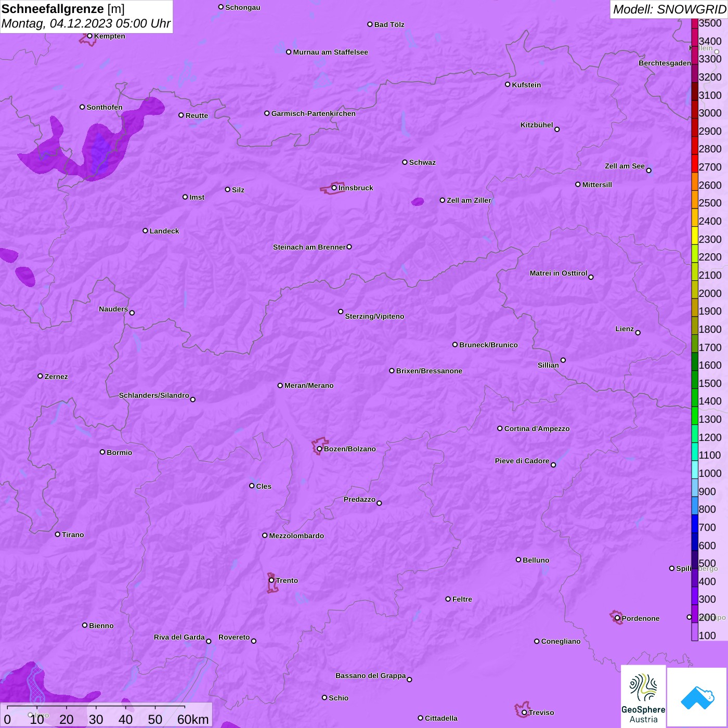
Task: Click the Cittadella label
Action: pyautogui.click(x=441, y=718)
